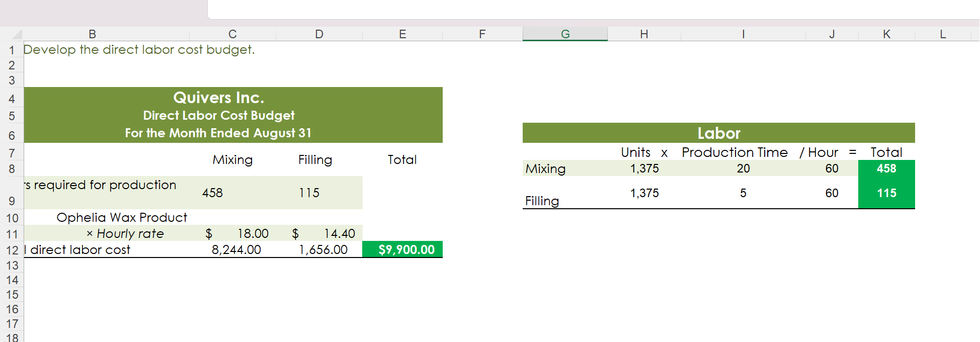Click the 'Total' column label in budget

(402, 160)
